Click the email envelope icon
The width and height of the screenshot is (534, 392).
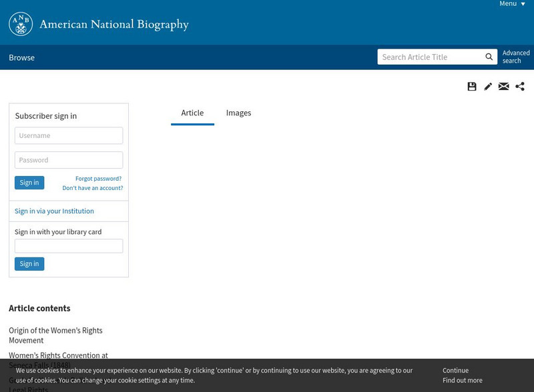504,87
